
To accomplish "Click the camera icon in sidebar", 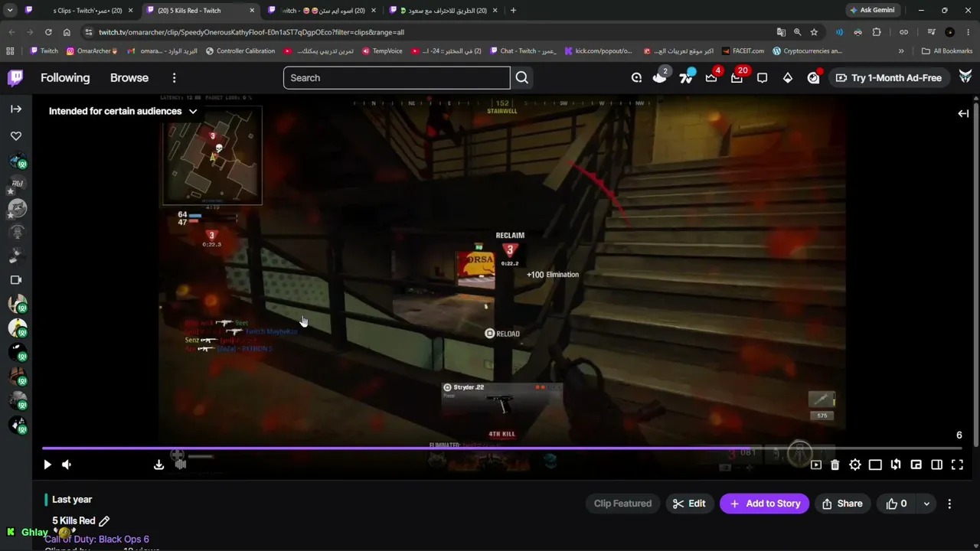I will tap(16, 280).
